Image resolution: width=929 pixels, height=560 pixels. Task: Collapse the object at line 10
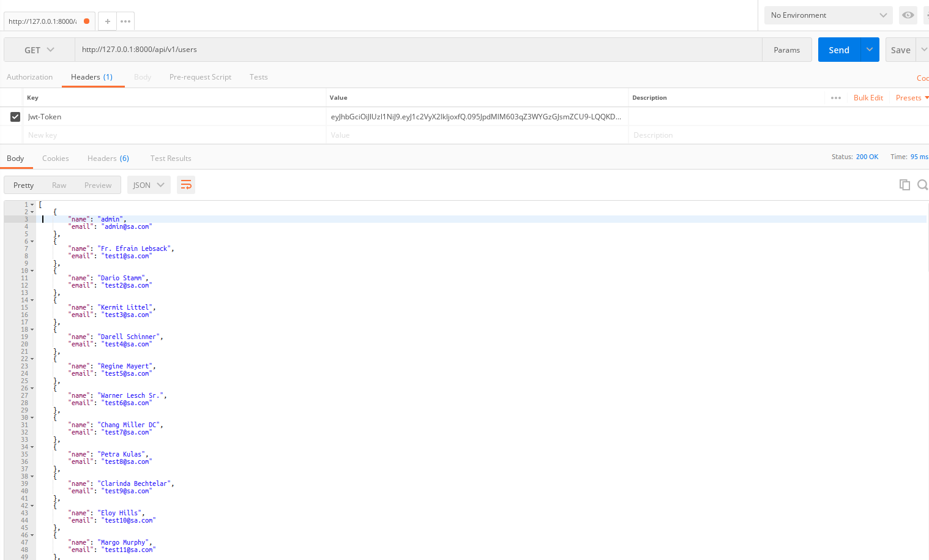click(x=32, y=271)
